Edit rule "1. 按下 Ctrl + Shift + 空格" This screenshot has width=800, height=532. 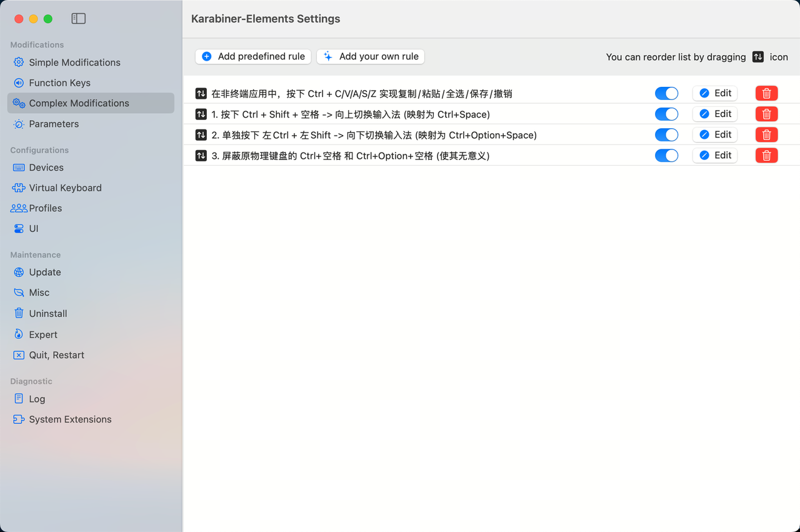tap(715, 114)
